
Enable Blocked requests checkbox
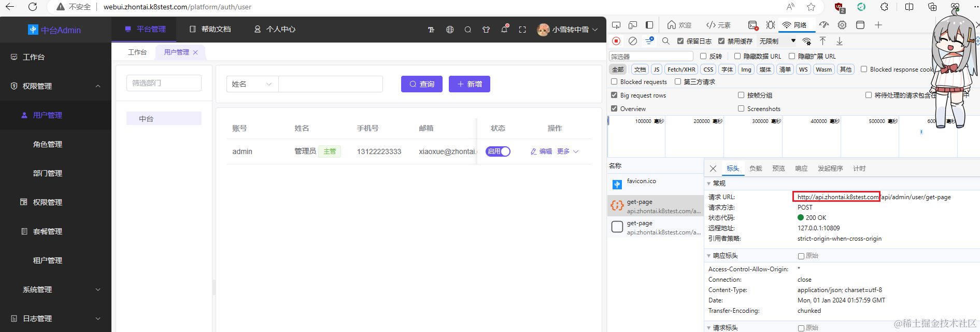pos(614,81)
